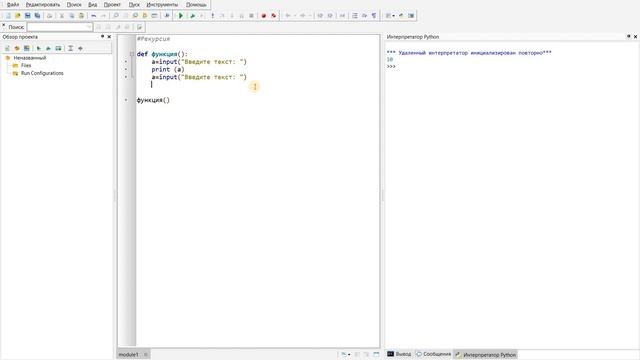Open the Инструменты menu

[x=162, y=4]
